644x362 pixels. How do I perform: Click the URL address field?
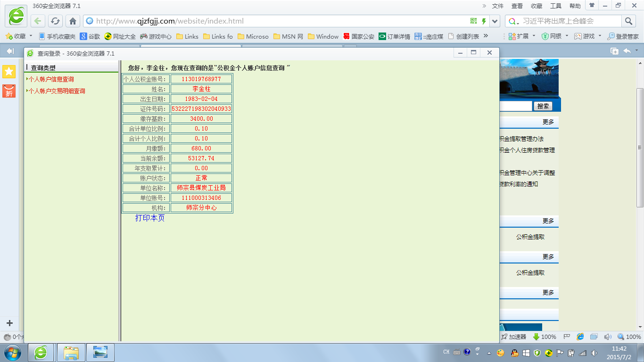278,21
